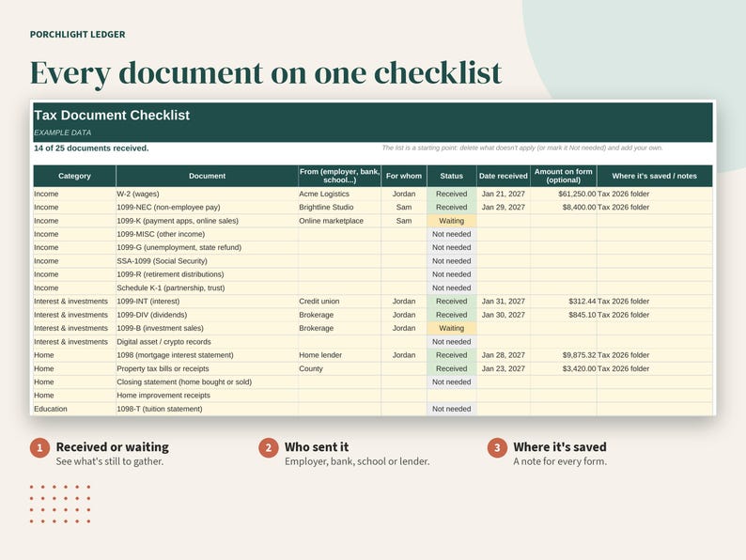Select the Online marketplace cell

pos(339,221)
